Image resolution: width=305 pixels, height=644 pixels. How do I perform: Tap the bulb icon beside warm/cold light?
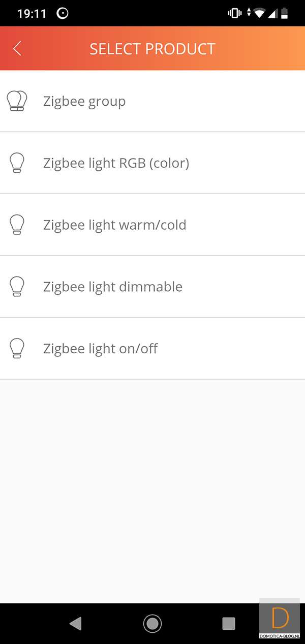17,225
